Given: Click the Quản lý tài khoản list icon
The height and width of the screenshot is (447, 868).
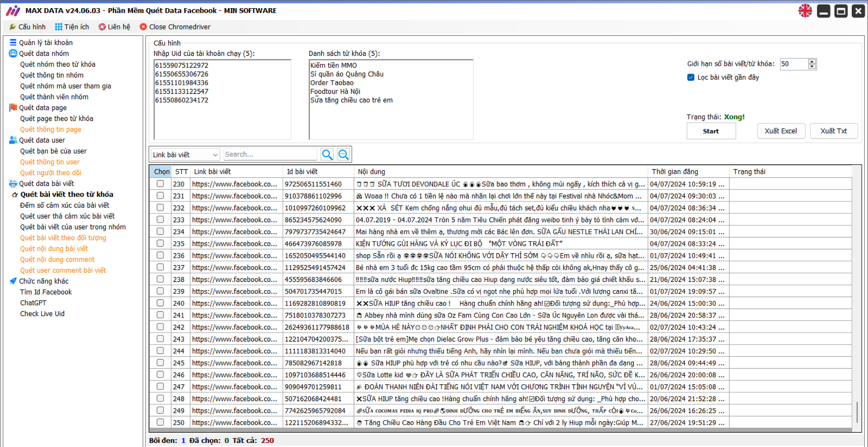Looking at the screenshot, I should click(13, 42).
